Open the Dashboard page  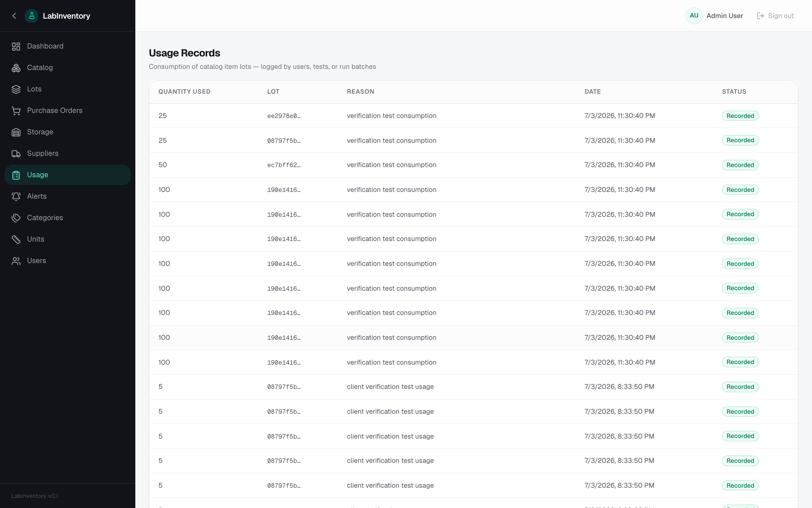pyautogui.click(x=67, y=46)
